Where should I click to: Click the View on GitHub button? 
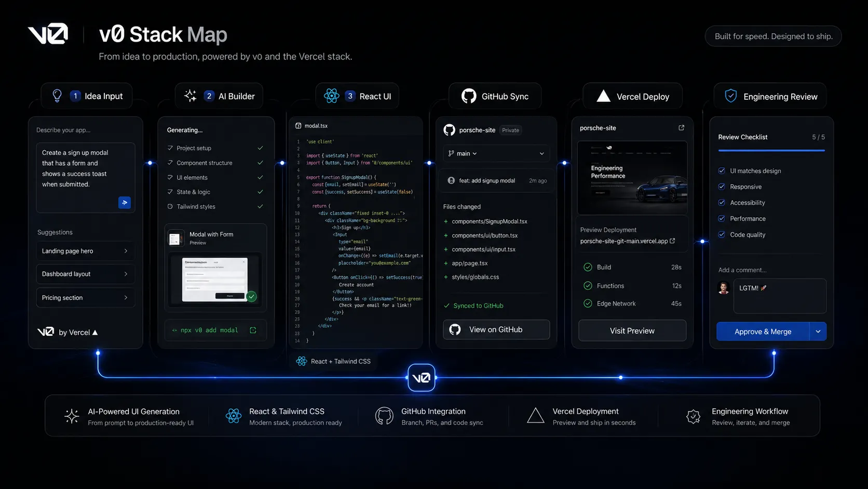[496, 329]
